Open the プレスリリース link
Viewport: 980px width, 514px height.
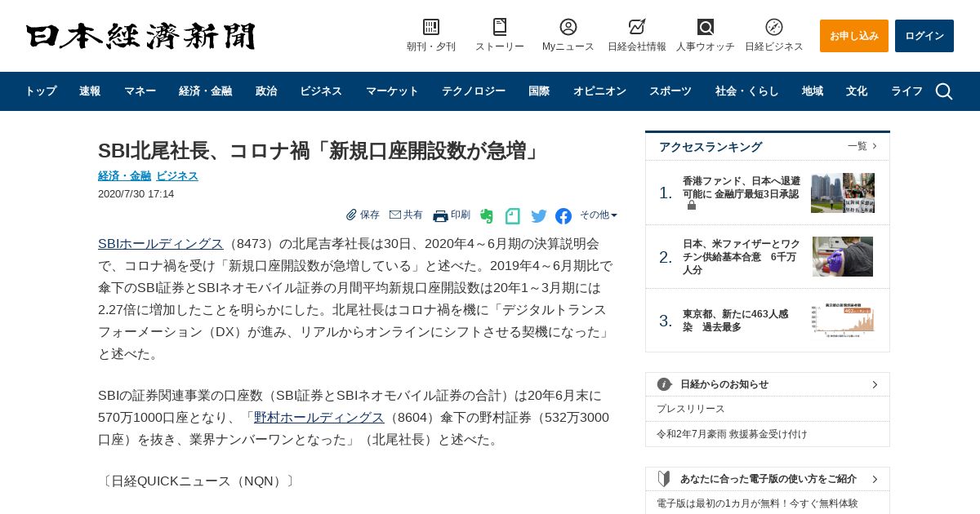point(691,409)
